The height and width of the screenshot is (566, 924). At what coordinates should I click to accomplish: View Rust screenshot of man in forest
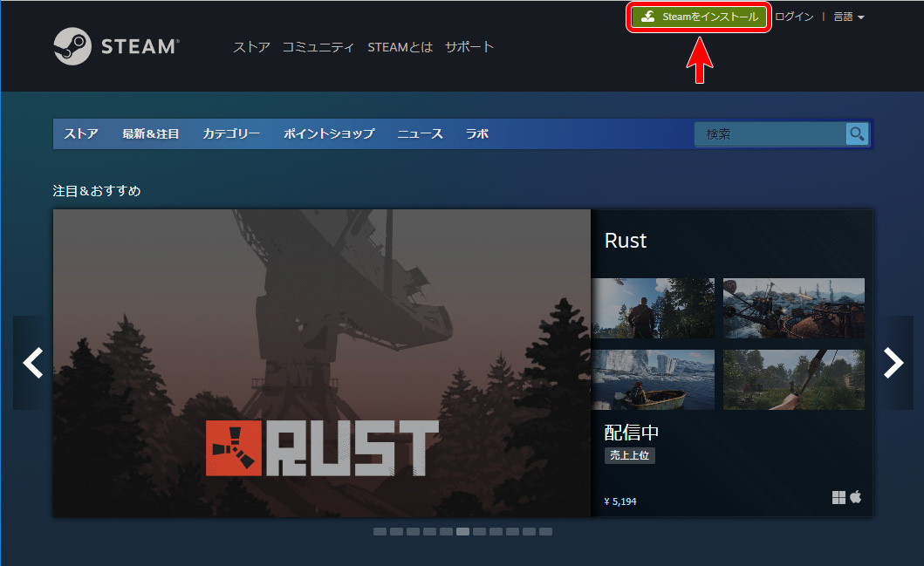653,308
